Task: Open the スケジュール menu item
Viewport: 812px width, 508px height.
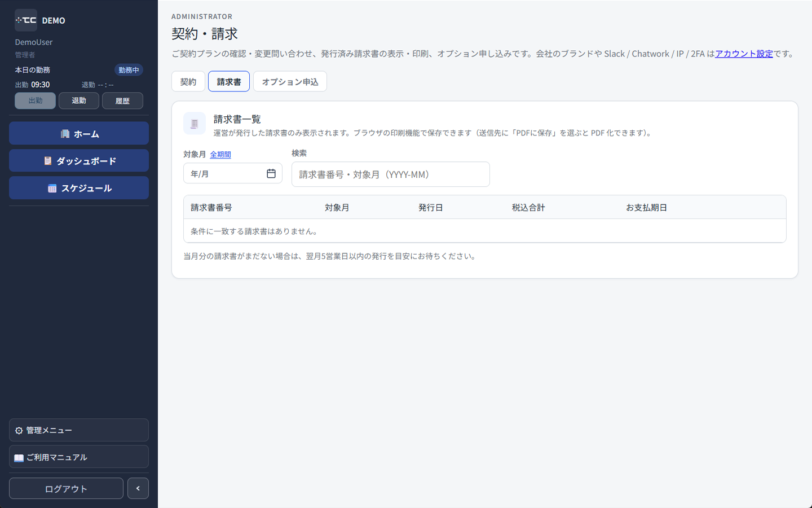Action: click(x=79, y=188)
